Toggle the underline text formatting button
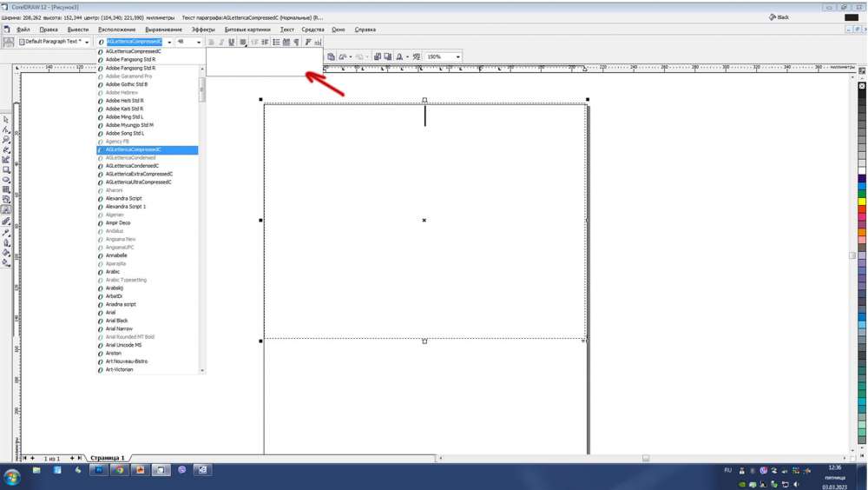This screenshot has width=868, height=490. [x=232, y=42]
